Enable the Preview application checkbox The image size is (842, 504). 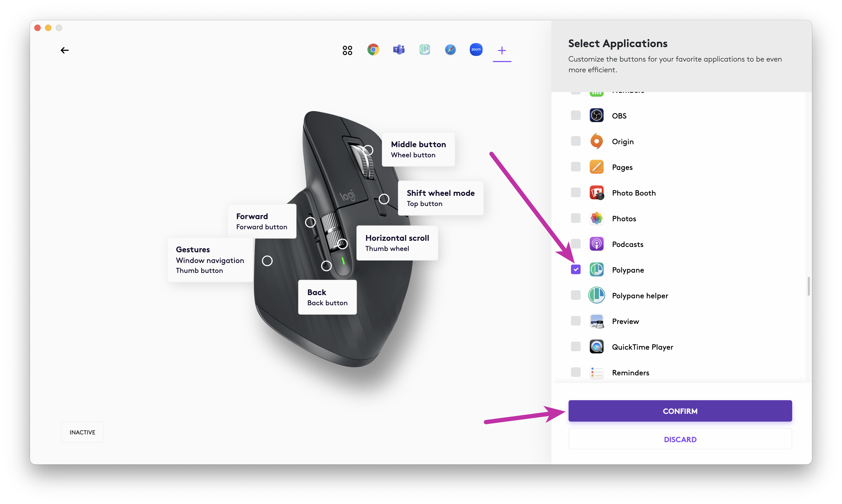point(575,321)
